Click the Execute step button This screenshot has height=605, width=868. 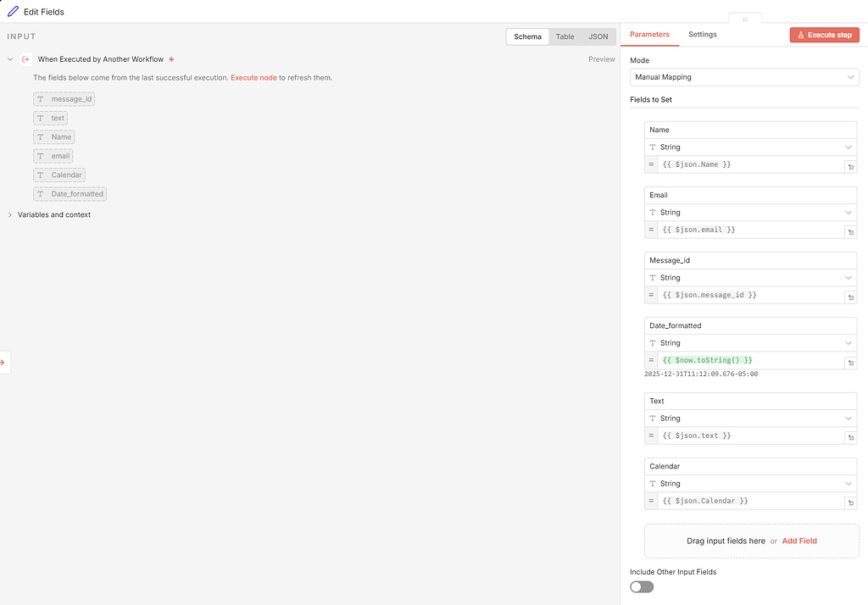click(824, 34)
